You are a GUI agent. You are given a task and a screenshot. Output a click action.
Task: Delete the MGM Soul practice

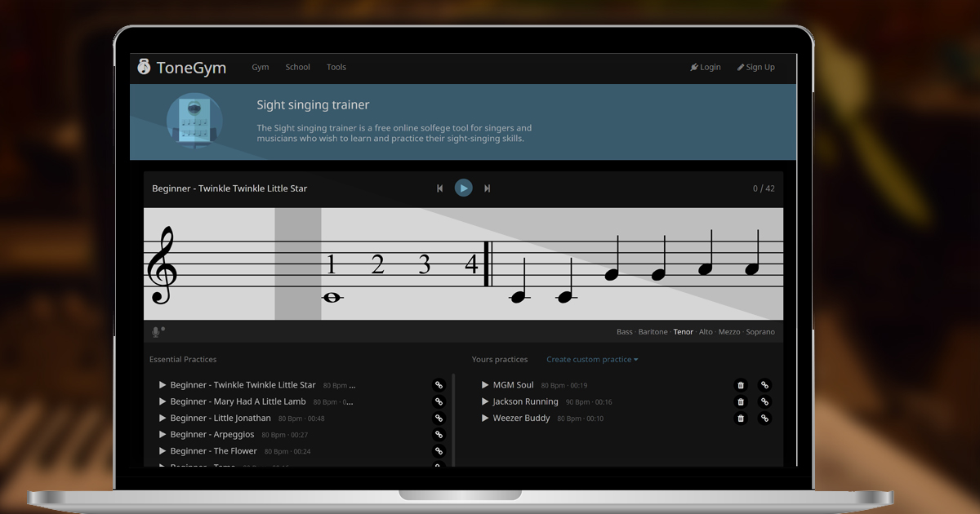click(741, 384)
